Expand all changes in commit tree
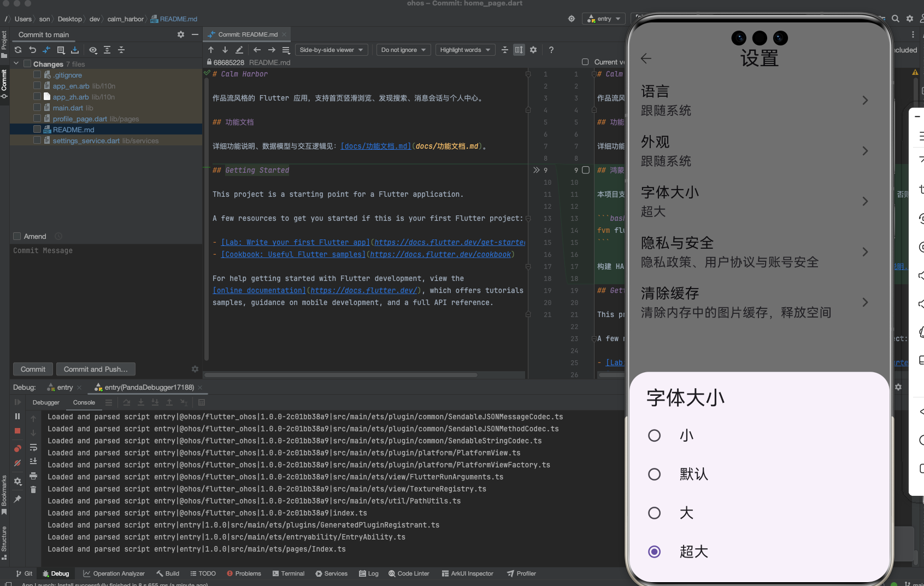This screenshot has height=586, width=924. coord(107,50)
